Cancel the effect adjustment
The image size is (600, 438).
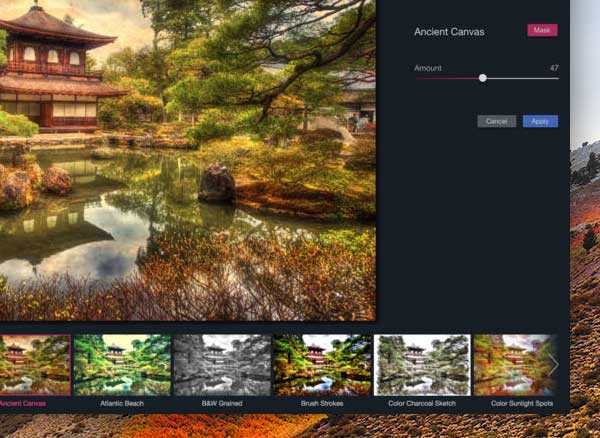coord(496,121)
